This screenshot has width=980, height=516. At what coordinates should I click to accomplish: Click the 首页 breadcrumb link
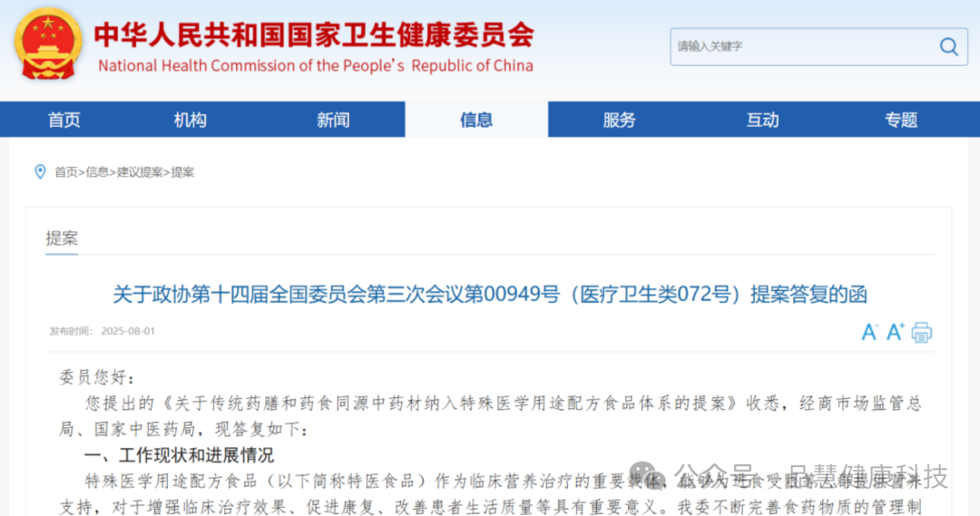65,172
